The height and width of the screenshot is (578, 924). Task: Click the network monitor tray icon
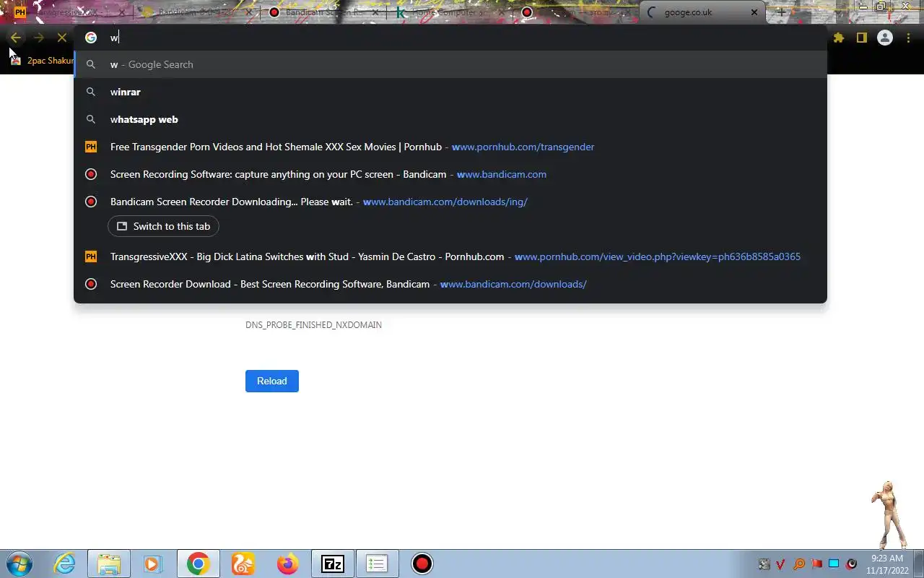tap(834, 564)
